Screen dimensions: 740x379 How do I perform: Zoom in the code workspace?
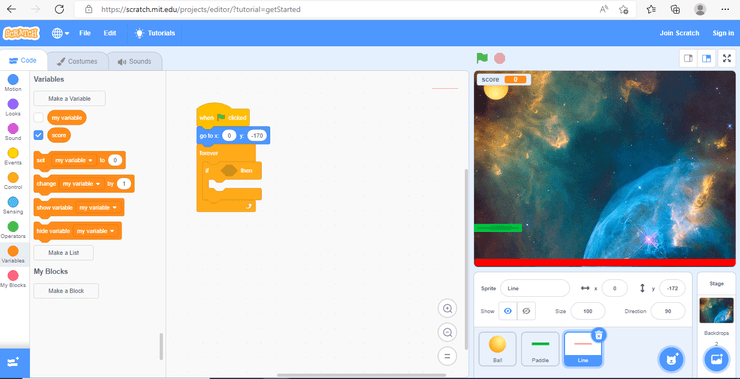pyautogui.click(x=447, y=309)
